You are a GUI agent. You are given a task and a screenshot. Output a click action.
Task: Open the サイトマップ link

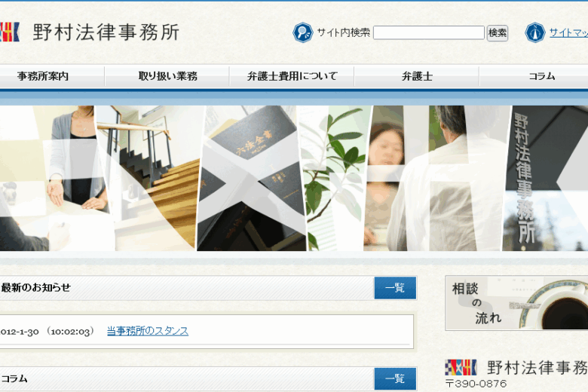tap(568, 32)
